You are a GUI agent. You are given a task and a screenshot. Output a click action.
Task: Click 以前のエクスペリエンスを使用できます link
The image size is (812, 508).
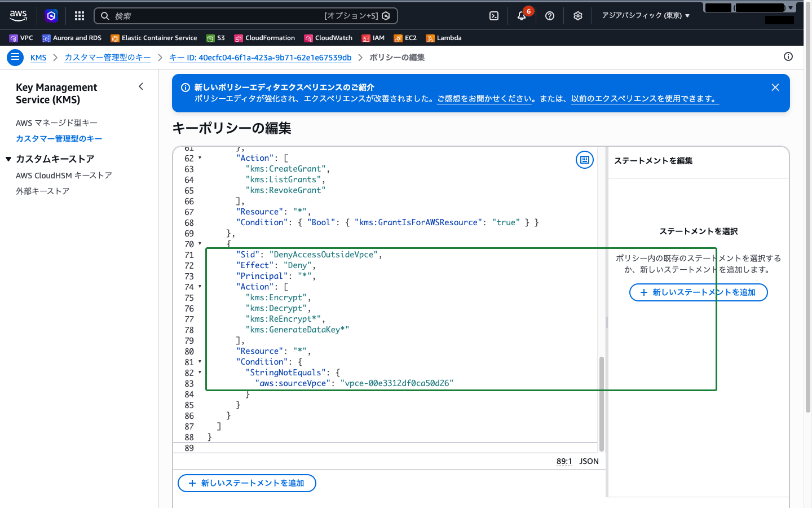[645, 98]
